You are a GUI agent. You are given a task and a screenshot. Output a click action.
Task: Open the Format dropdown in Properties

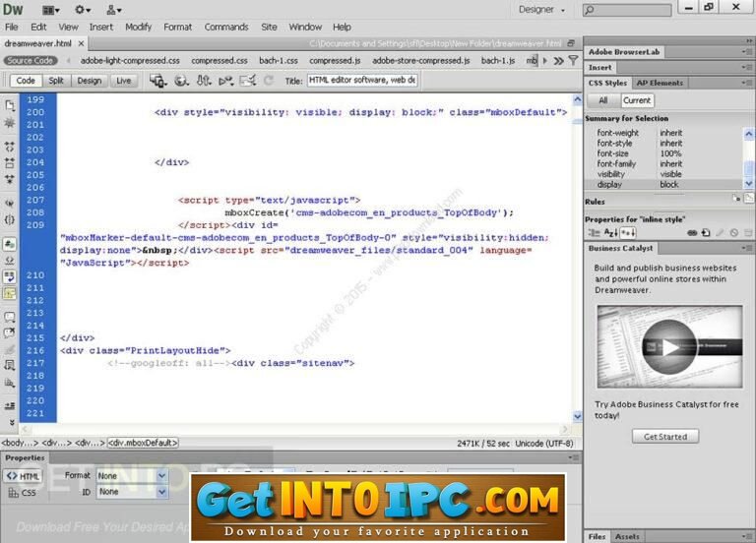[x=132, y=475]
